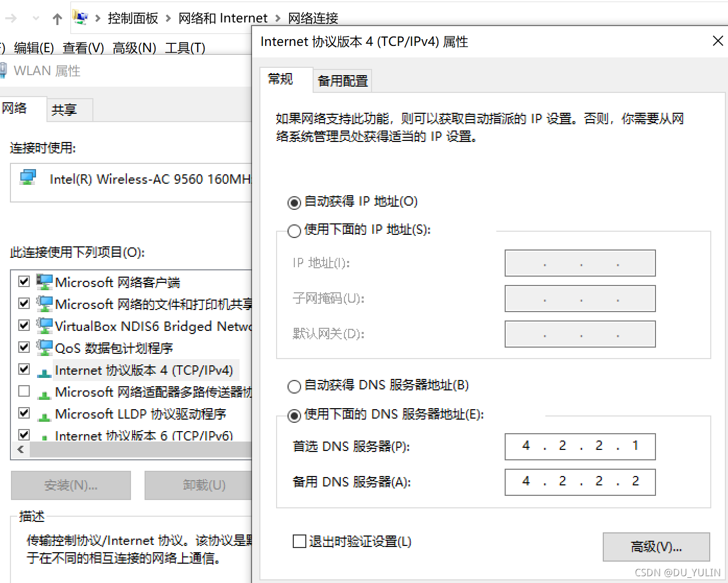Click 备用 DNS 服务器 field 4.2.2.2
This screenshot has height=583, width=728.
click(580, 482)
